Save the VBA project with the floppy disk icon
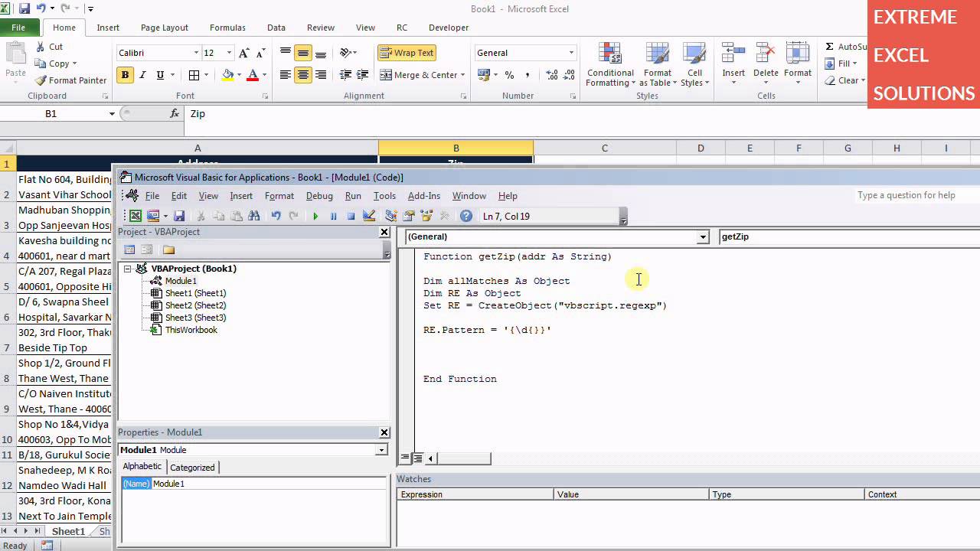Viewport: 980px width, 551px height. (x=179, y=217)
